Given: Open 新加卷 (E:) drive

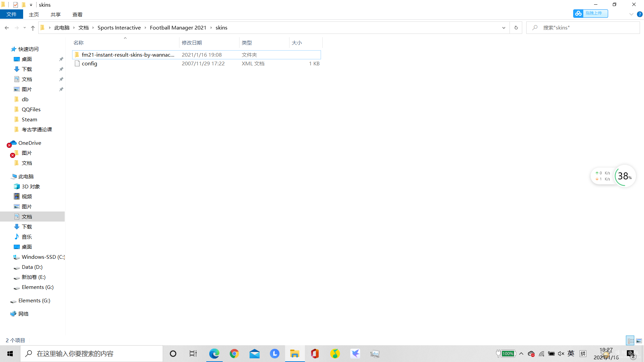Looking at the screenshot, I should click(x=34, y=277).
